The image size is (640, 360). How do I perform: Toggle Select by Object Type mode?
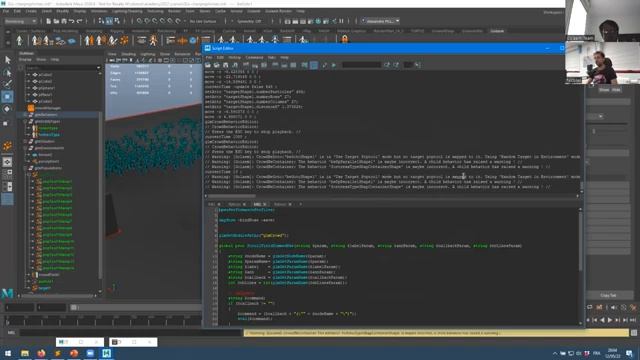pos(109,21)
